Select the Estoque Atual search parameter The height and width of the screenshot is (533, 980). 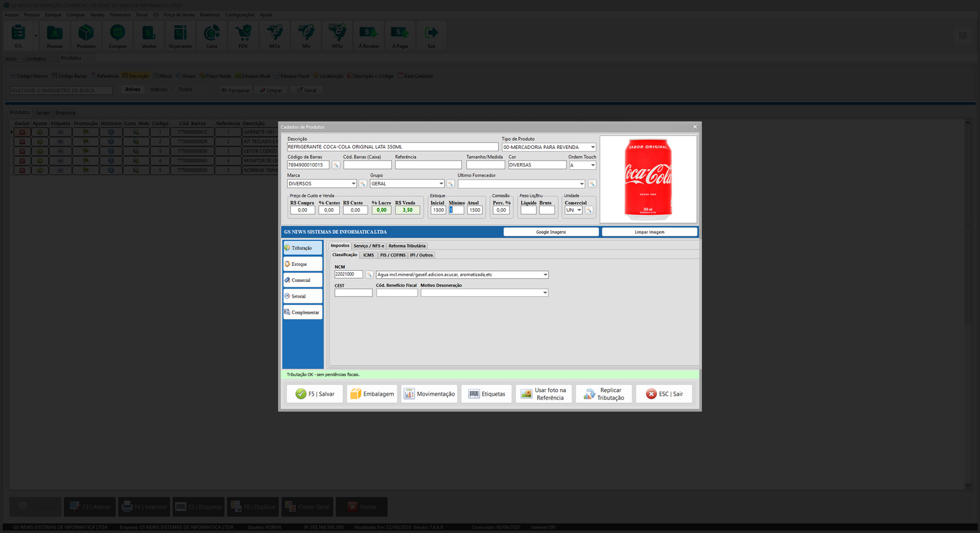point(252,76)
